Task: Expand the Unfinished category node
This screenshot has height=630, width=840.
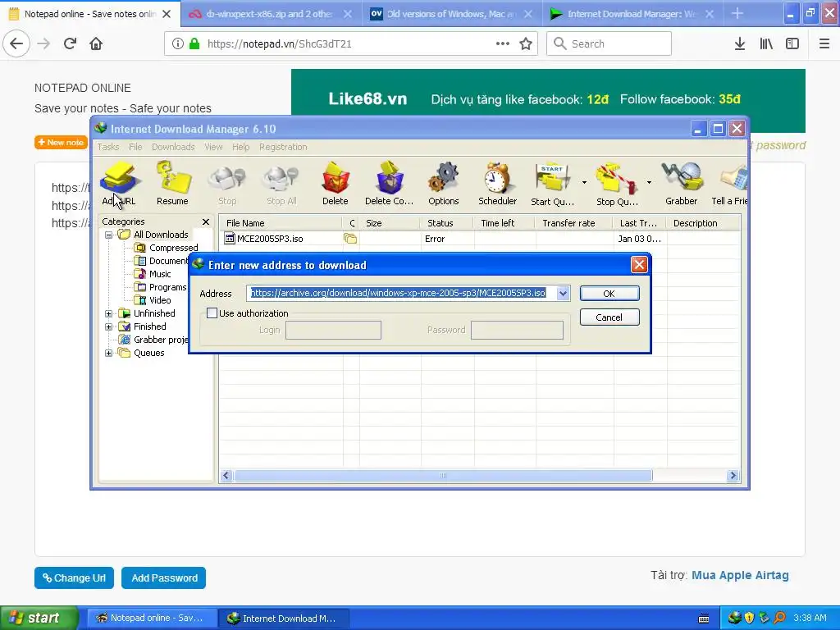Action: tap(109, 313)
